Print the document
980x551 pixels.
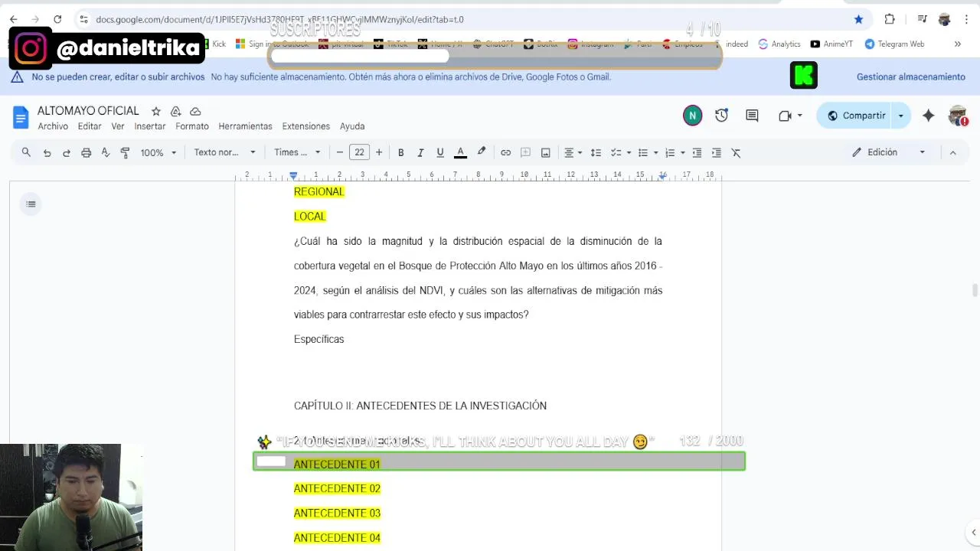coord(87,152)
